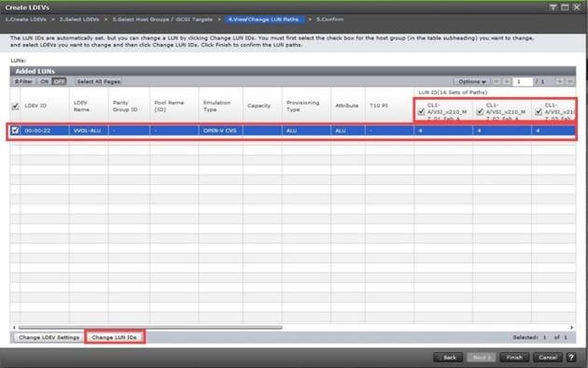Go to step 1.Create LDEVs
Viewport: 588px width, 368px height.
[25, 19]
